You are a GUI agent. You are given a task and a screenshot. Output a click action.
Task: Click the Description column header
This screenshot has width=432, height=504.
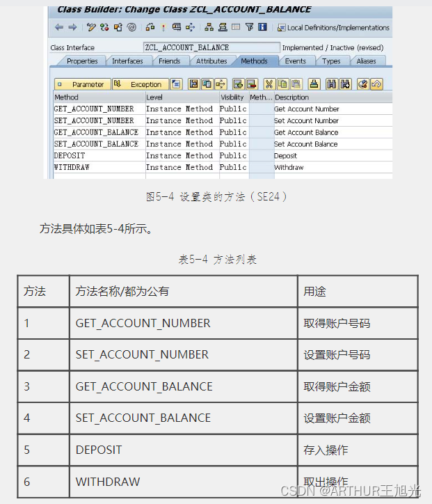(x=333, y=97)
